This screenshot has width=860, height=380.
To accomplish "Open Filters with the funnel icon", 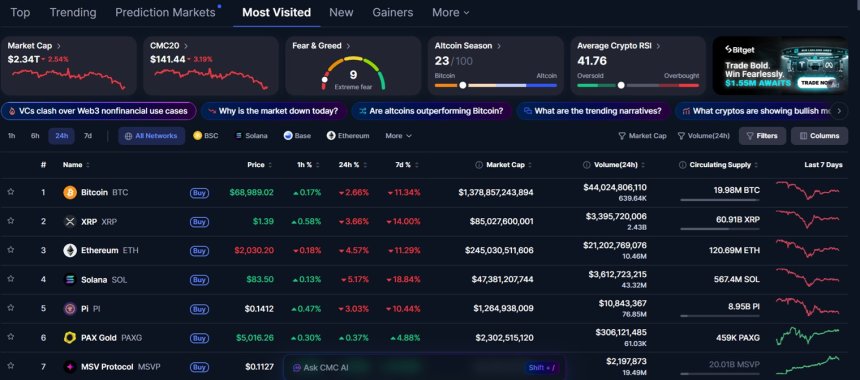I will click(762, 136).
